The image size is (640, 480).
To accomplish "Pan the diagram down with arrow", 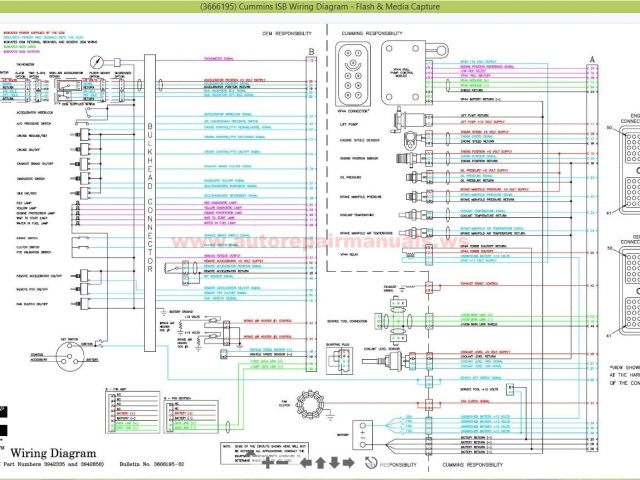I will [335, 463].
